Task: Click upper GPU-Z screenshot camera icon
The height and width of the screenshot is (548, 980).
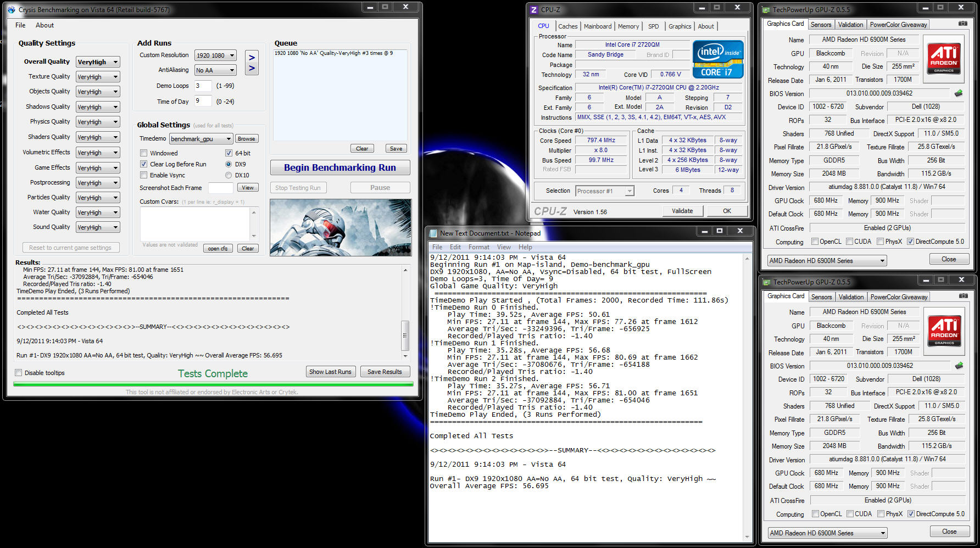Action: 962,24
